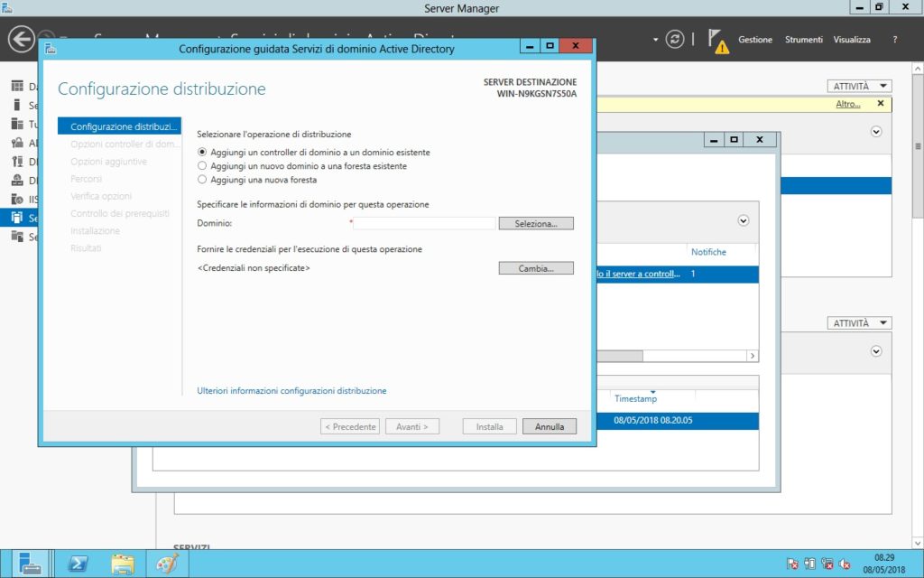Toggle the chevron above the Notifiche column
924x578 pixels.
click(x=744, y=220)
